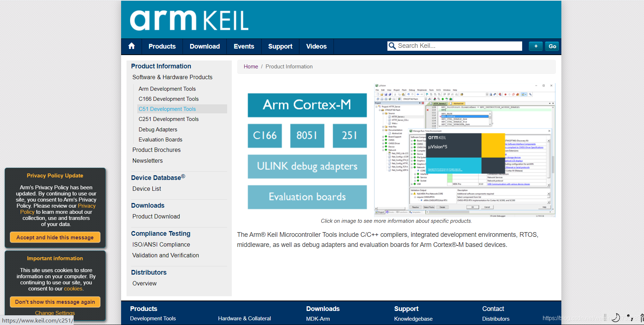644x325 pixels.
Task: Open Distributors sidebar heading
Action: [x=149, y=272]
